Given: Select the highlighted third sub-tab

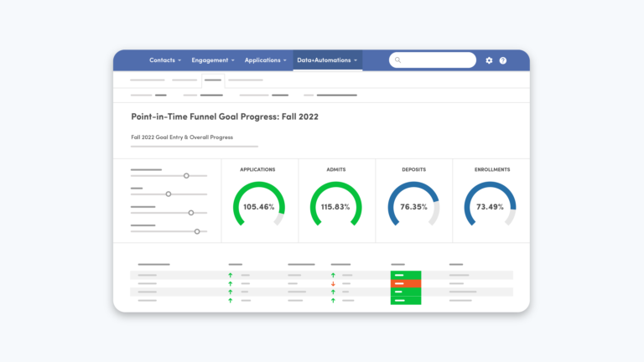Looking at the screenshot, I should tap(213, 80).
